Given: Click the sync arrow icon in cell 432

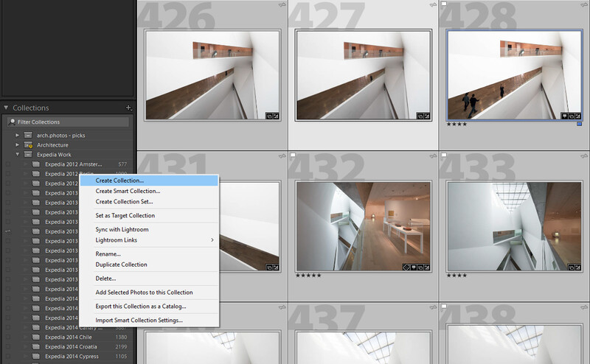Looking at the screenshot, I should point(433,156).
